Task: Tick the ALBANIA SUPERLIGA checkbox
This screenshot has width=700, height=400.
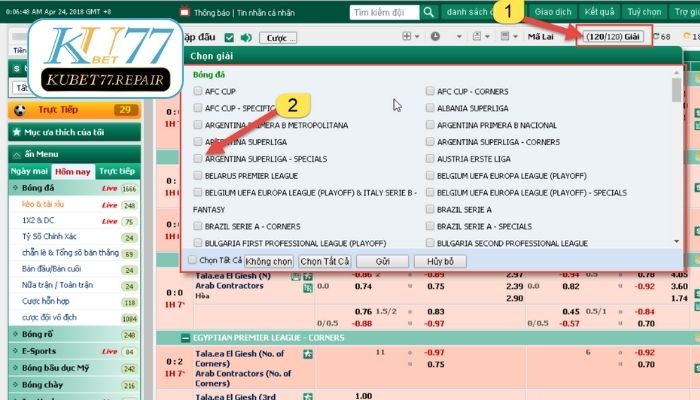Action: tap(430, 108)
